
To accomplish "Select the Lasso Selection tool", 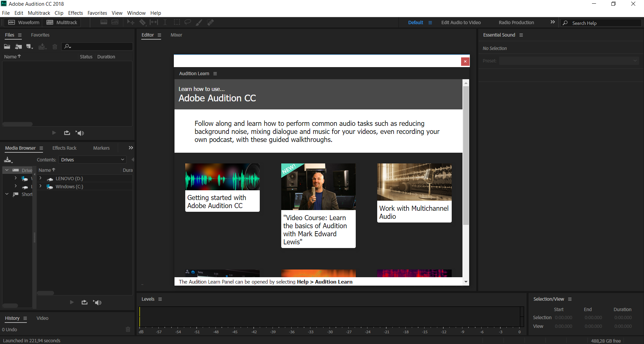I will [x=188, y=22].
